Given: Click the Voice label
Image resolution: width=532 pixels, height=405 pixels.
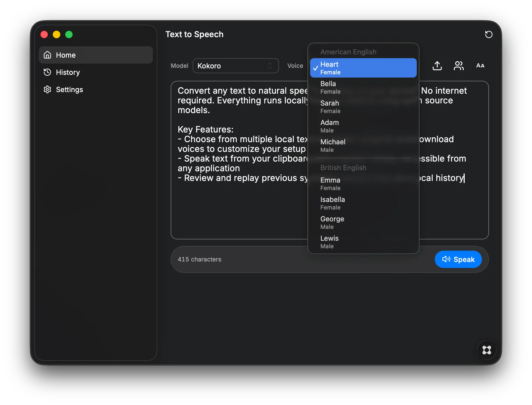Looking at the screenshot, I should pyautogui.click(x=295, y=66).
